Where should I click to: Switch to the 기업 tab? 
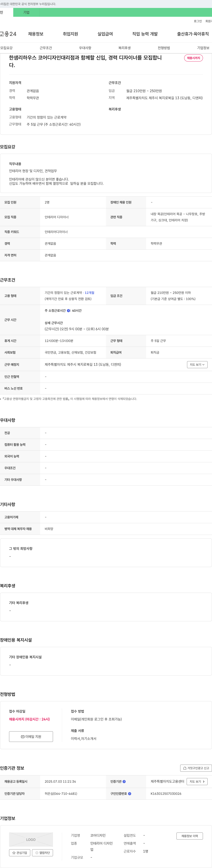point(26,13)
